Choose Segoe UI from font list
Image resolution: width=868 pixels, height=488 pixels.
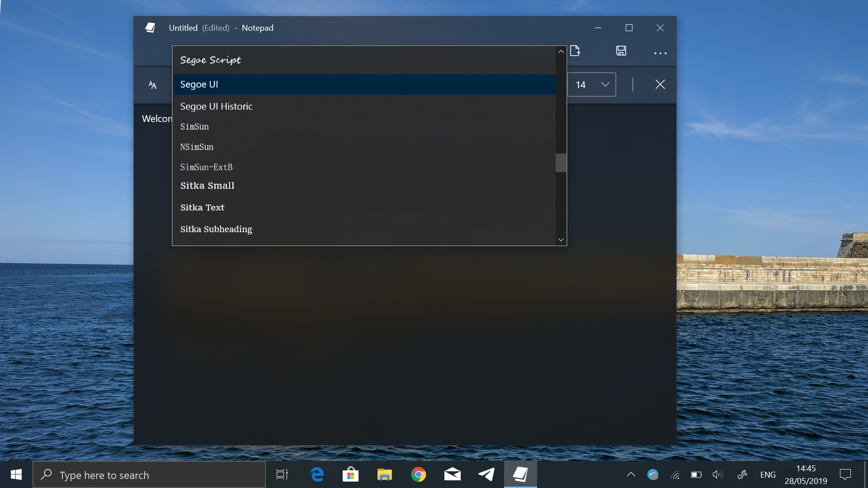199,84
